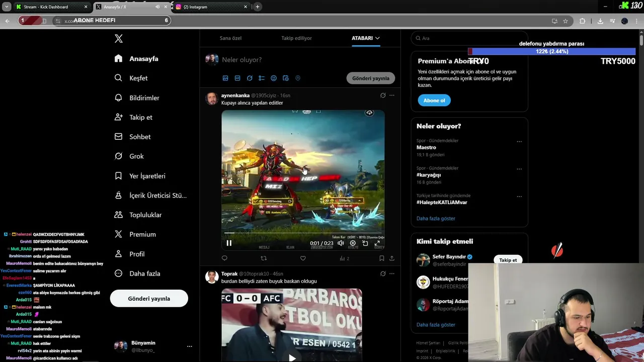The width and height of the screenshot is (644, 362).
Task: Show more follow suggestions link
Action: pos(436,325)
